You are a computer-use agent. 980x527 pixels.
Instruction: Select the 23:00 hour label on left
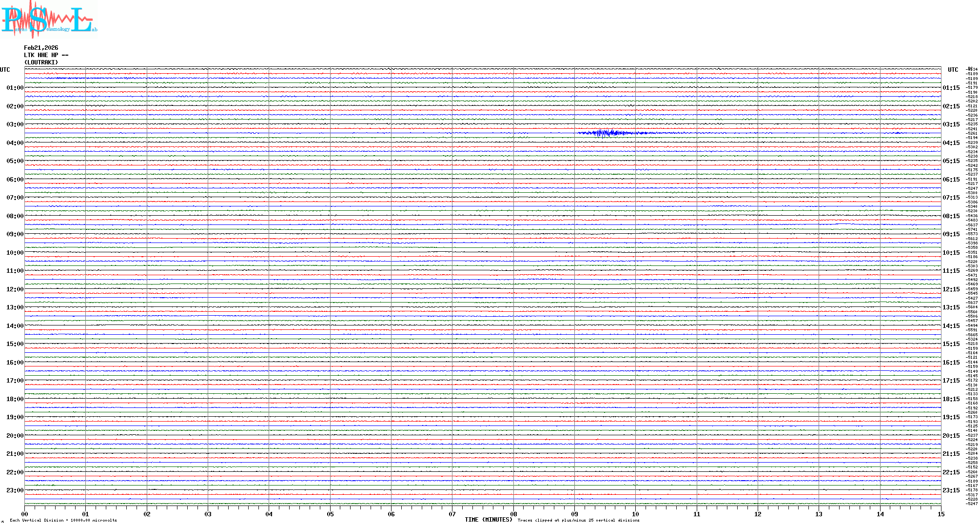[15, 490]
